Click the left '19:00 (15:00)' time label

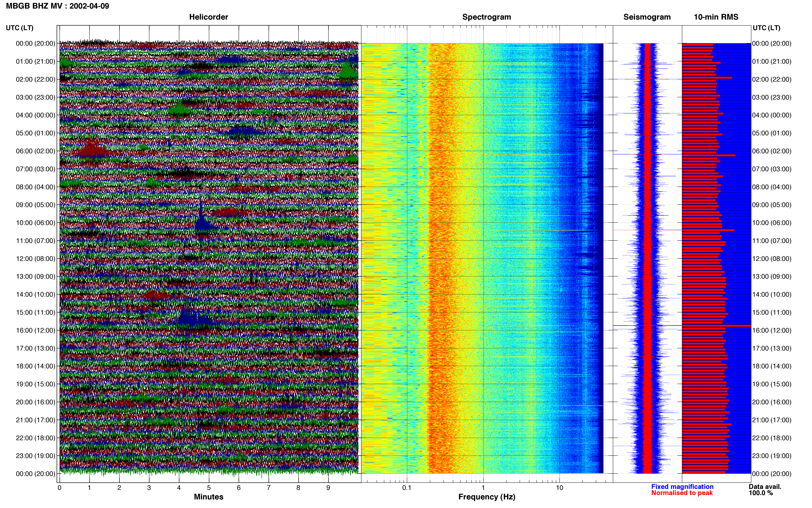click(36, 384)
